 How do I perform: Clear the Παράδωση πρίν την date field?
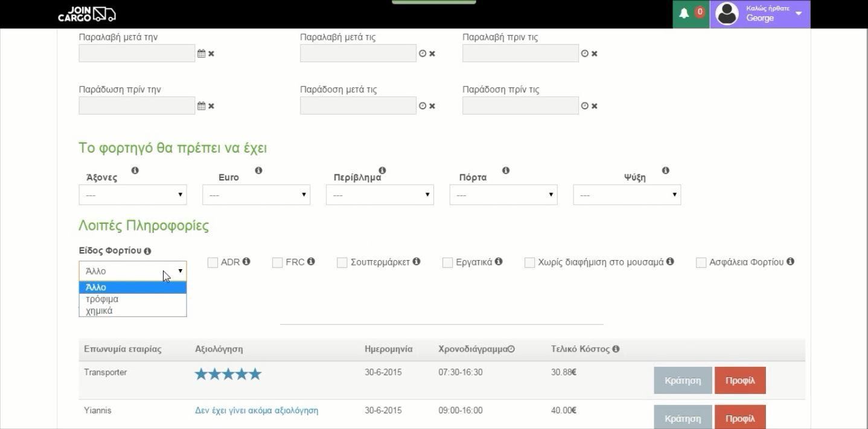coord(211,106)
